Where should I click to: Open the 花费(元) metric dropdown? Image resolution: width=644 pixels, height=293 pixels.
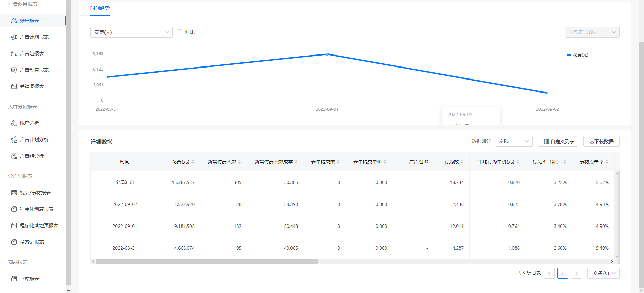[x=131, y=32]
